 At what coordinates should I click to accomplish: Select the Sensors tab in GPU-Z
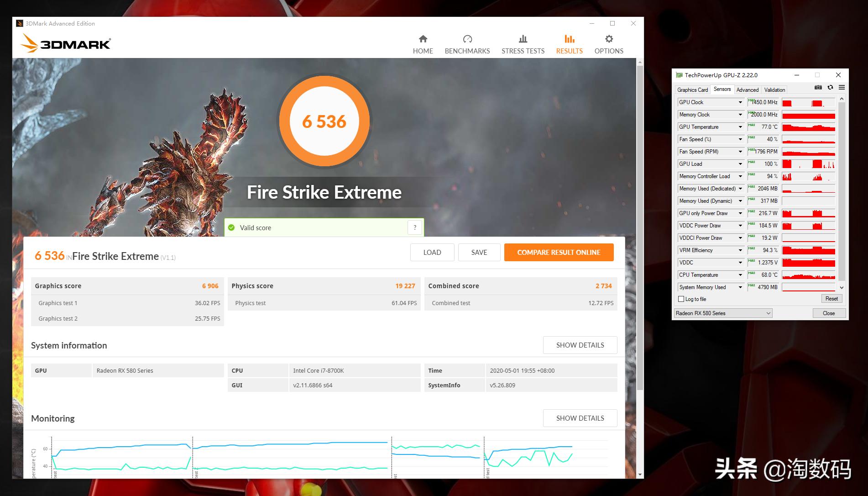[x=722, y=90]
